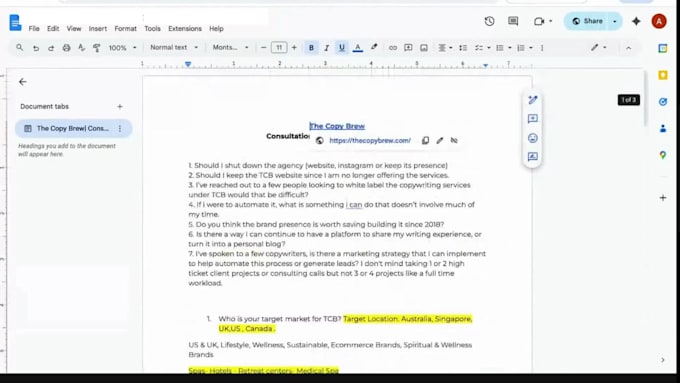The image size is (680, 383).
Task: Select the paint format tool
Action: pyautogui.click(x=97, y=48)
